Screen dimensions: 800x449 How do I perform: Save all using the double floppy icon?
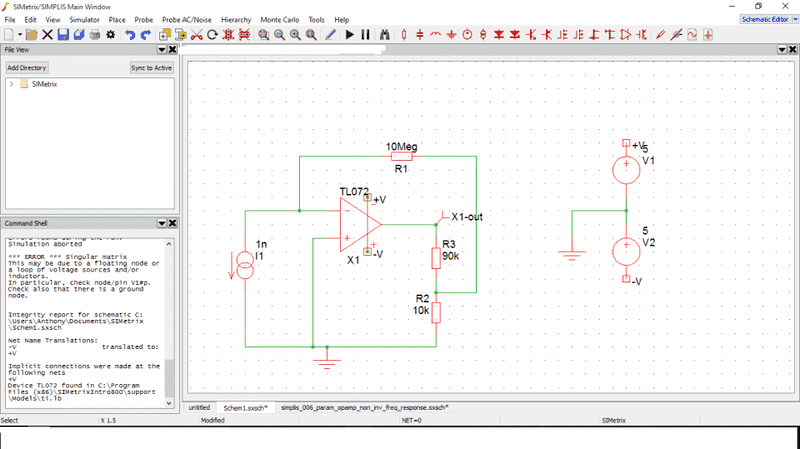[x=79, y=35]
